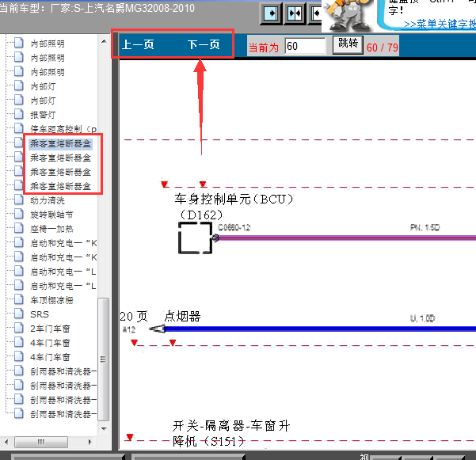The width and height of the screenshot is (476, 460).
Task: Click the document icon beside 停车距离控制
Action: click(x=19, y=128)
